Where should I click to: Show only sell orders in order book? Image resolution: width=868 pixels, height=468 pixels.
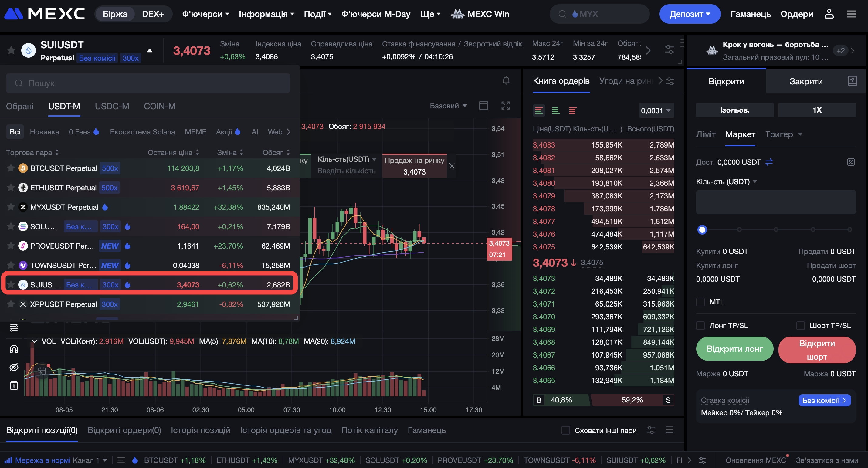[572, 110]
